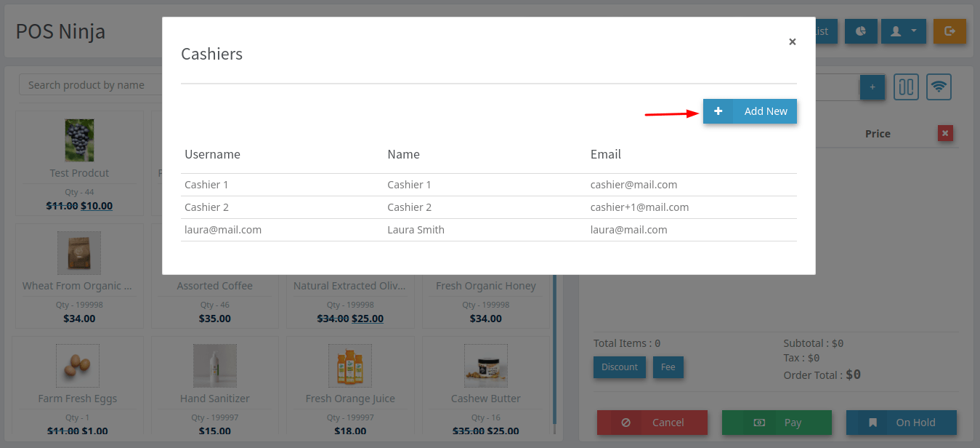This screenshot has height=448, width=980.
Task: Click the green Pay button
Action: [776, 423]
